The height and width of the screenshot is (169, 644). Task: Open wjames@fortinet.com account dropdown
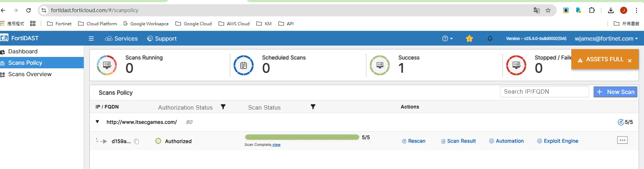click(606, 38)
